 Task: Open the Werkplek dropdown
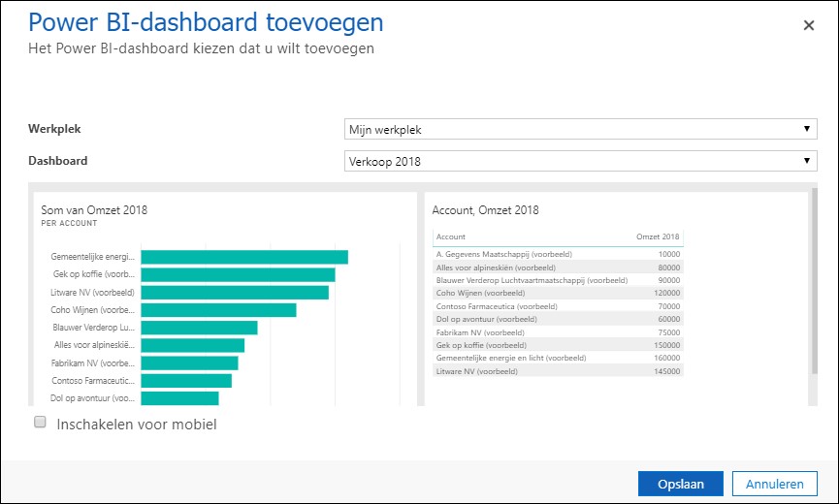(x=580, y=130)
